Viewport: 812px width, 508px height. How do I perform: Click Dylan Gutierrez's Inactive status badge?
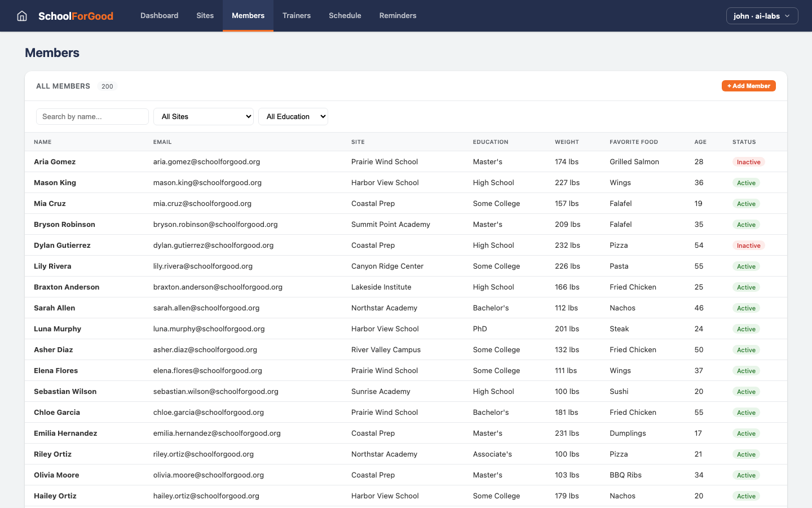748,245
